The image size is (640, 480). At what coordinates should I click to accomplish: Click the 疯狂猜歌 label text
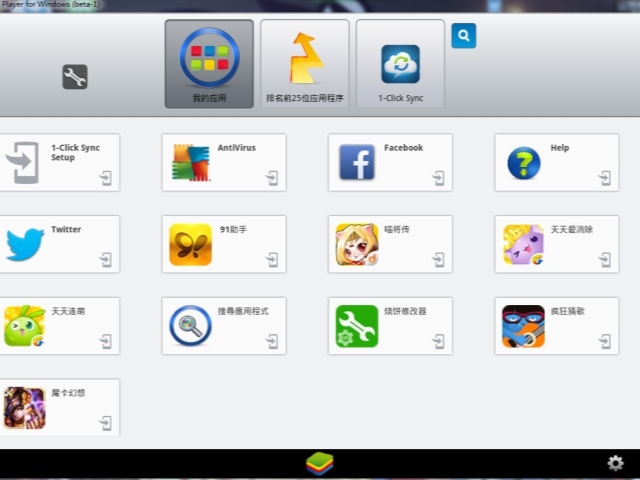click(568, 311)
